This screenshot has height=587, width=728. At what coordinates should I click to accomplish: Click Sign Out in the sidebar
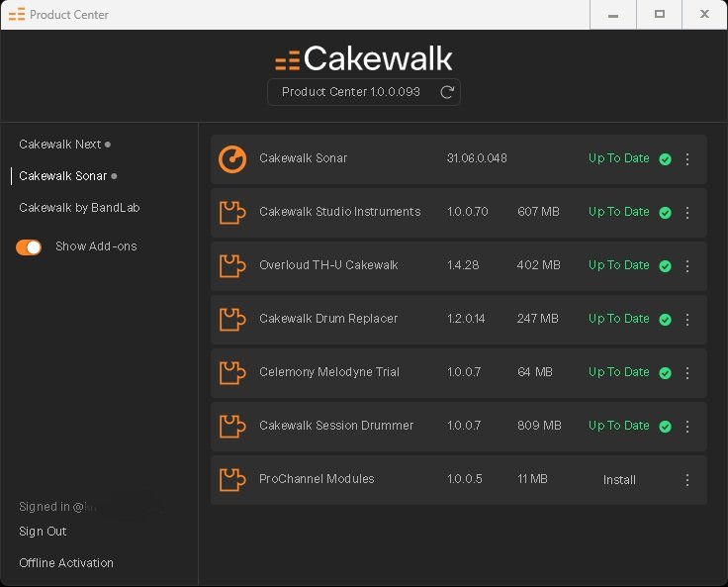pos(43,532)
